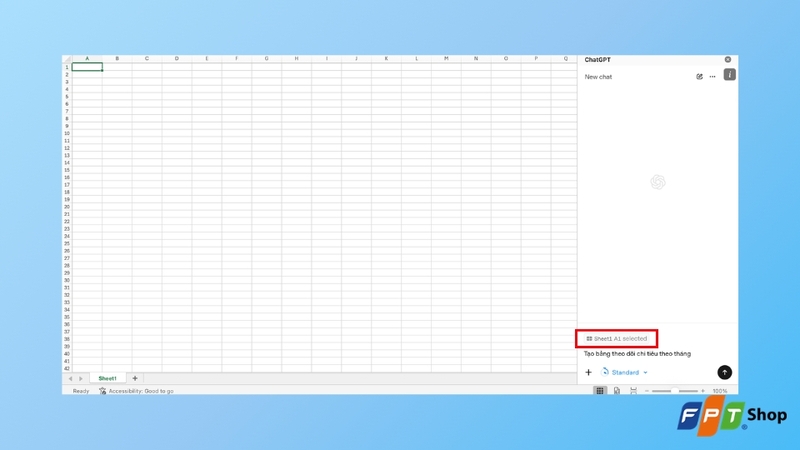Add an attachment with the plus icon
800x450 pixels.
tap(588, 372)
